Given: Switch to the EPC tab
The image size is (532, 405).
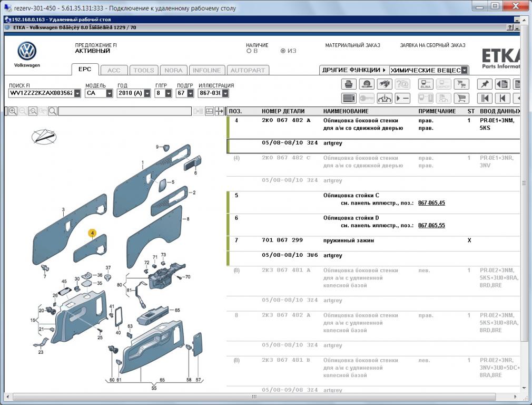Looking at the screenshot, I should coord(85,69).
